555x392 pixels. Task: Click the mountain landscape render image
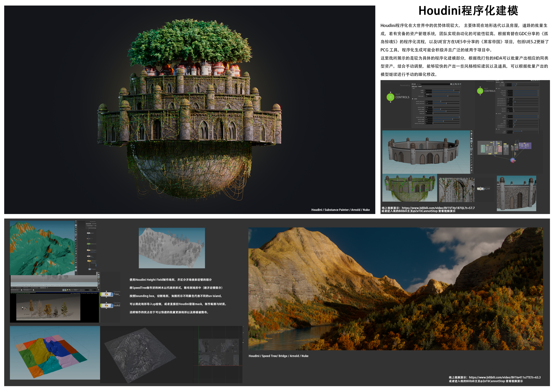tap(396, 289)
